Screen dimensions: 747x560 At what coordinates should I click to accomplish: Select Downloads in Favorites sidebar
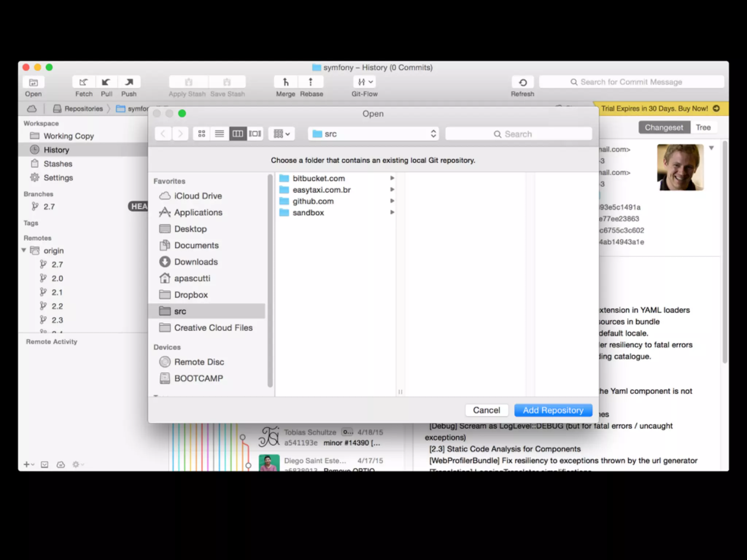196,262
